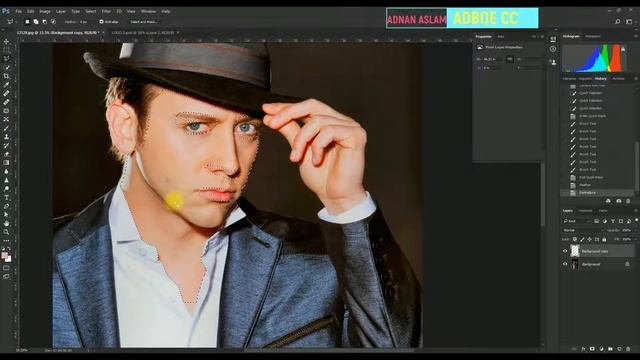Open the Filter menu
Screen dimensions: 640x360
pos(106,11)
